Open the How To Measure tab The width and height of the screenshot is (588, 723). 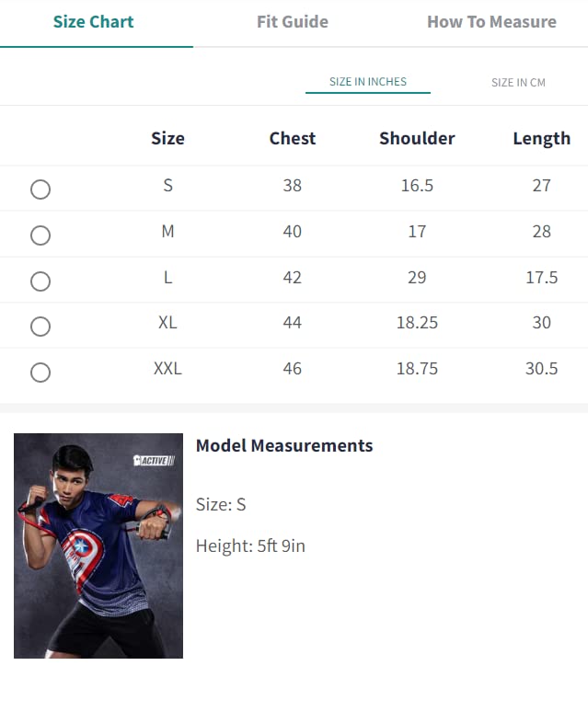pyautogui.click(x=491, y=22)
